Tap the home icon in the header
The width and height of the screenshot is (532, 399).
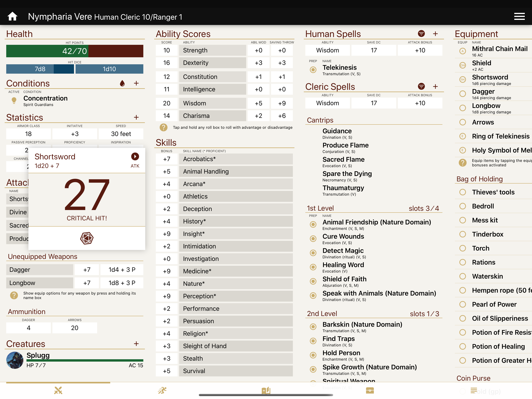click(x=12, y=17)
